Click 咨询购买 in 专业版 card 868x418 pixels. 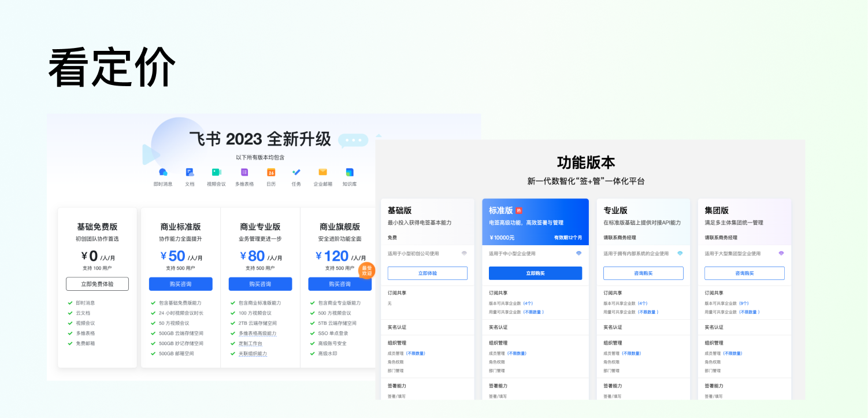(x=643, y=273)
